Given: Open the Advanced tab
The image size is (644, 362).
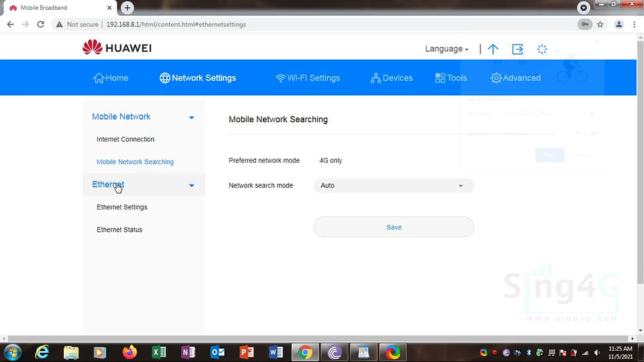Looking at the screenshot, I should click(515, 78).
